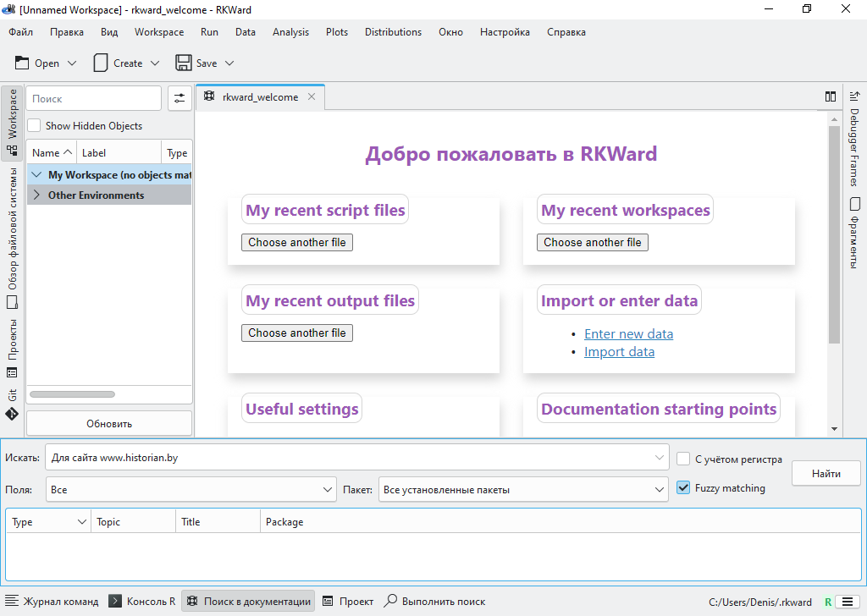Enable Show Hidden Objects checkbox
This screenshot has width=867, height=616.
click(x=35, y=126)
